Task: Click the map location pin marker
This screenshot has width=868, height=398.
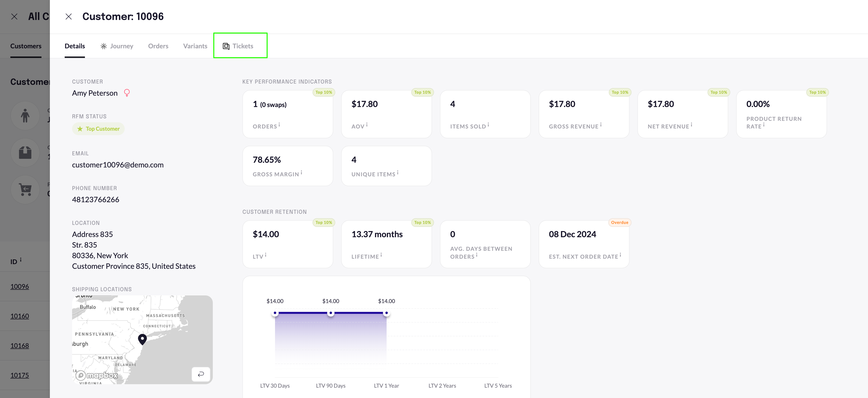Action: pos(142,339)
